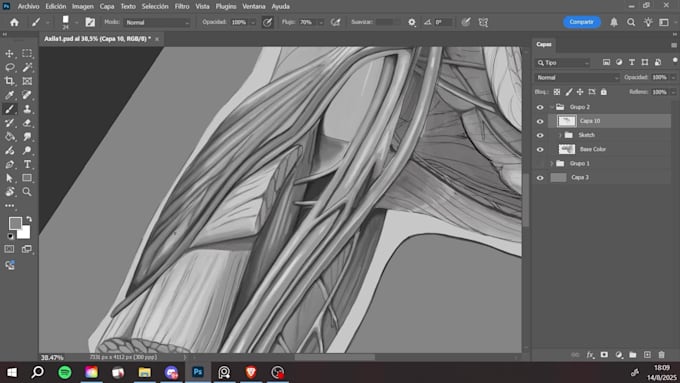
Task: Open layer filter Tipo dropdown
Action: (x=563, y=63)
